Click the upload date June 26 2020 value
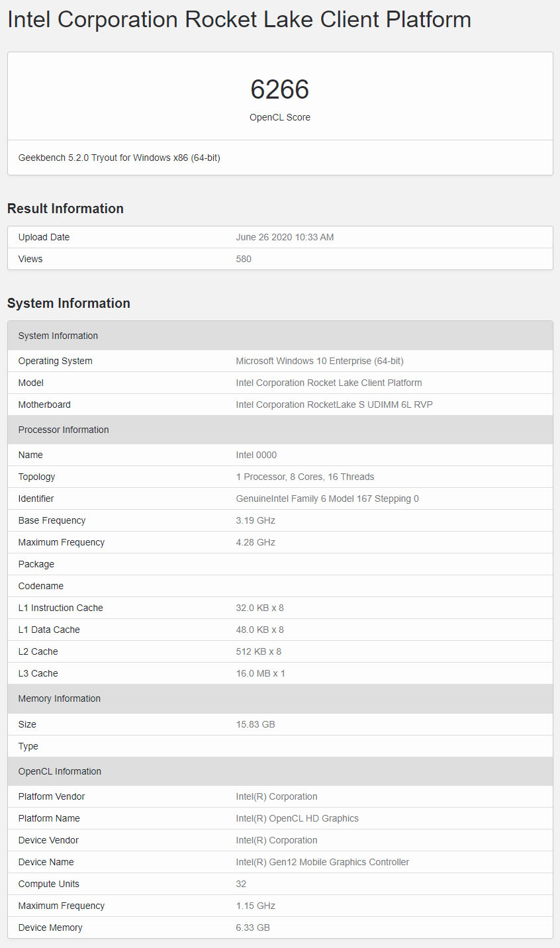The image size is (560, 948). 285,237
